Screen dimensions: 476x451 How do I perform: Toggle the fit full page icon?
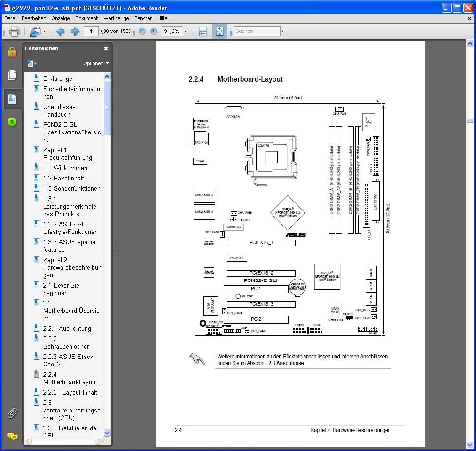219,31
